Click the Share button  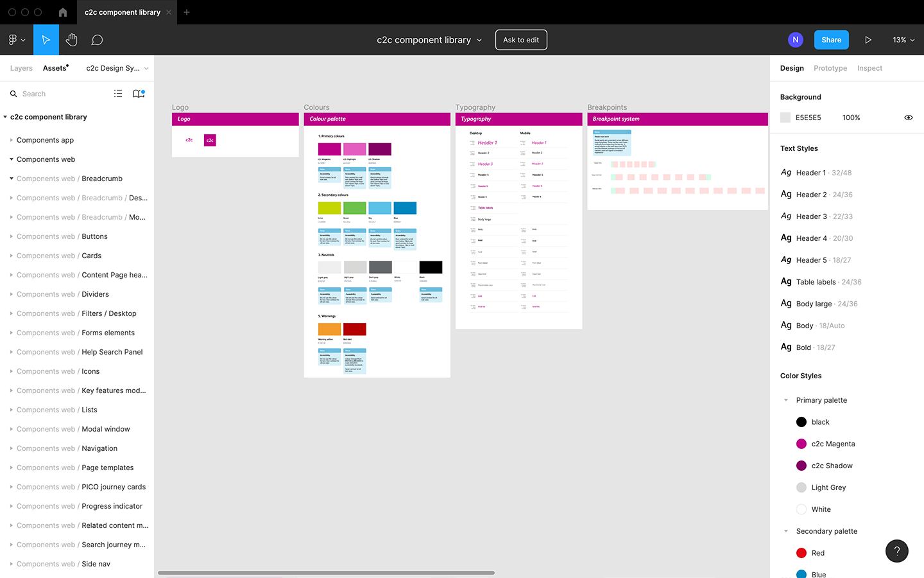(x=831, y=40)
